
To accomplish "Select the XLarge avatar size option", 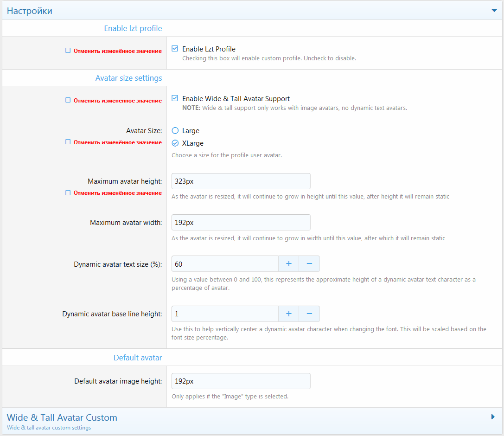I will pos(175,143).
